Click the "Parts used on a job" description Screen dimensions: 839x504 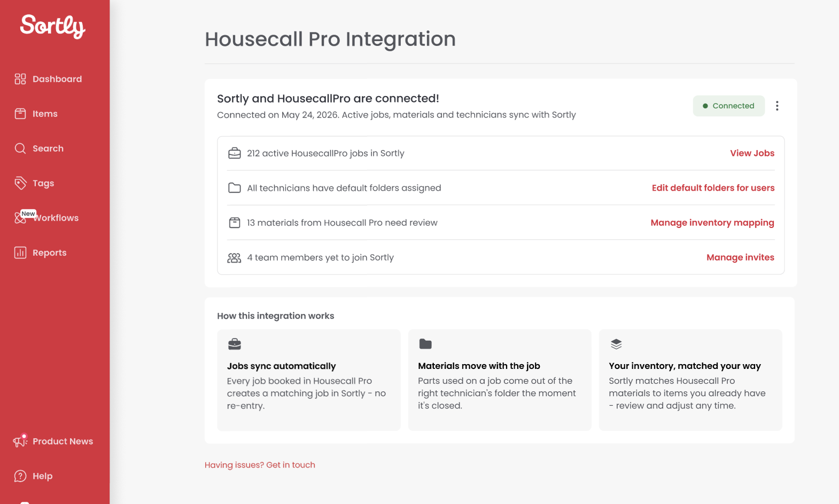tap(497, 393)
